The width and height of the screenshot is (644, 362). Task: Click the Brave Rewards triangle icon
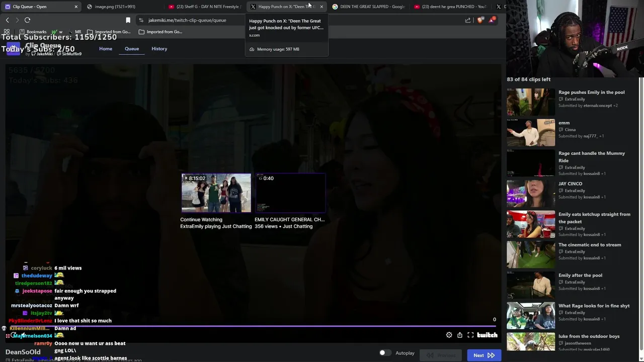pyautogui.click(x=492, y=20)
